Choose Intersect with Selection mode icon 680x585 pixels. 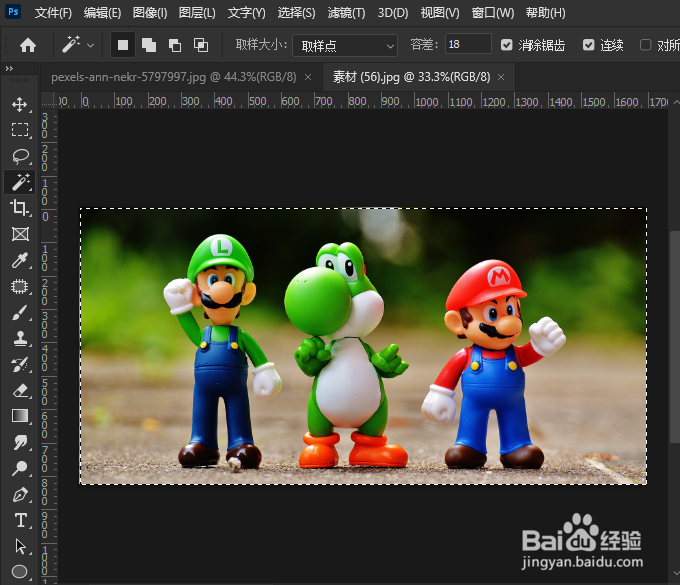(x=201, y=45)
